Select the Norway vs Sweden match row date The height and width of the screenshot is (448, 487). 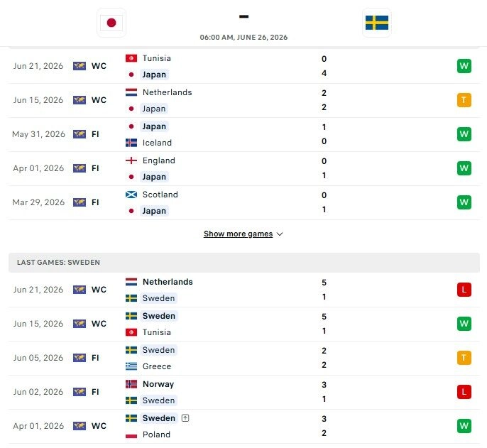[38, 392]
